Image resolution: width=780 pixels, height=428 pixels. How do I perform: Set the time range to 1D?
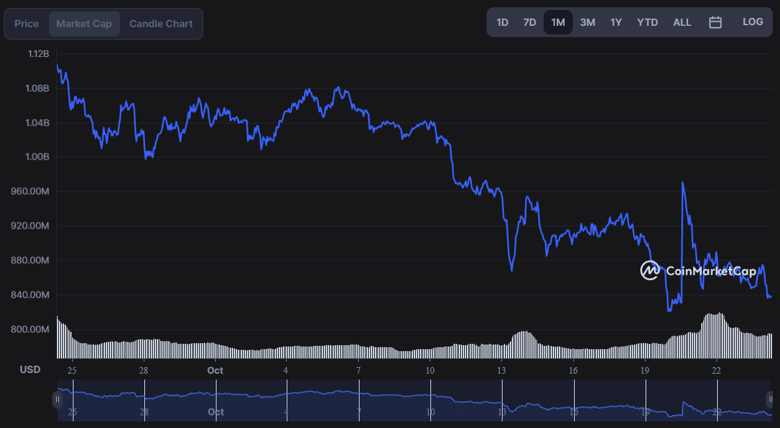click(502, 22)
